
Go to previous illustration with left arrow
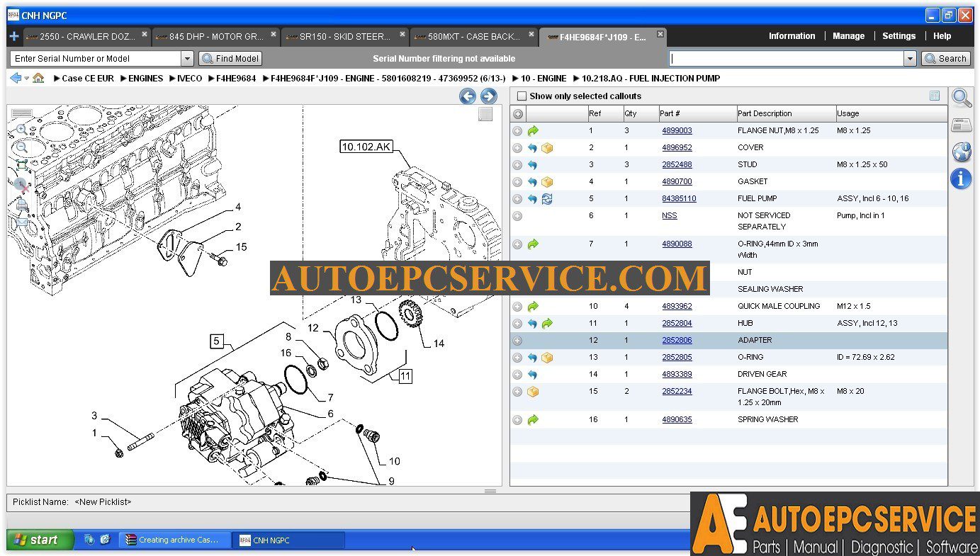[x=467, y=96]
